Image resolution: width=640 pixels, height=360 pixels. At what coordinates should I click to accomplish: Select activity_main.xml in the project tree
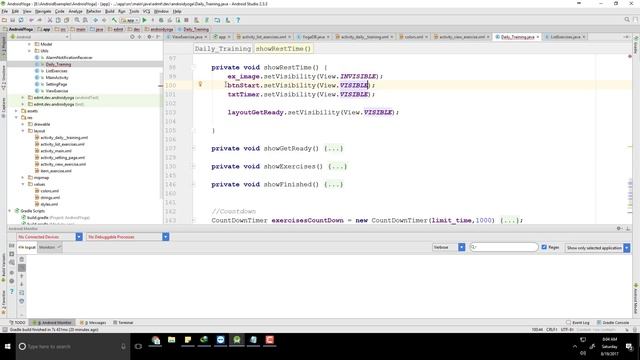pyautogui.click(x=57, y=151)
